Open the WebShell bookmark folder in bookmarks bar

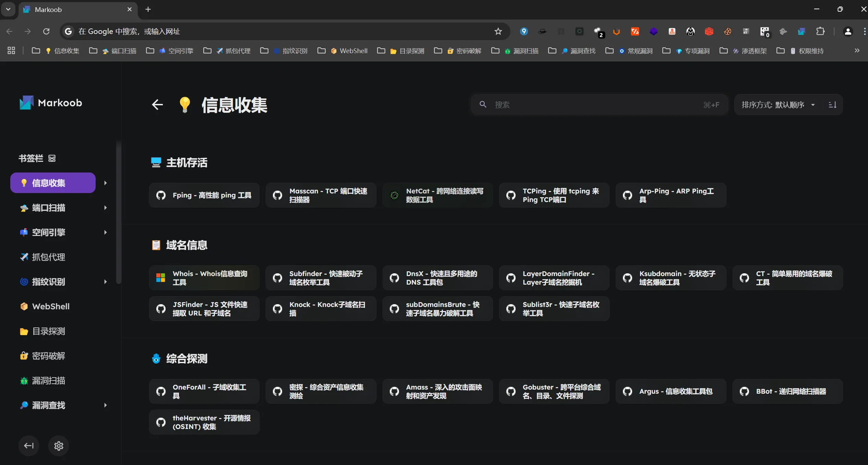[x=342, y=51]
